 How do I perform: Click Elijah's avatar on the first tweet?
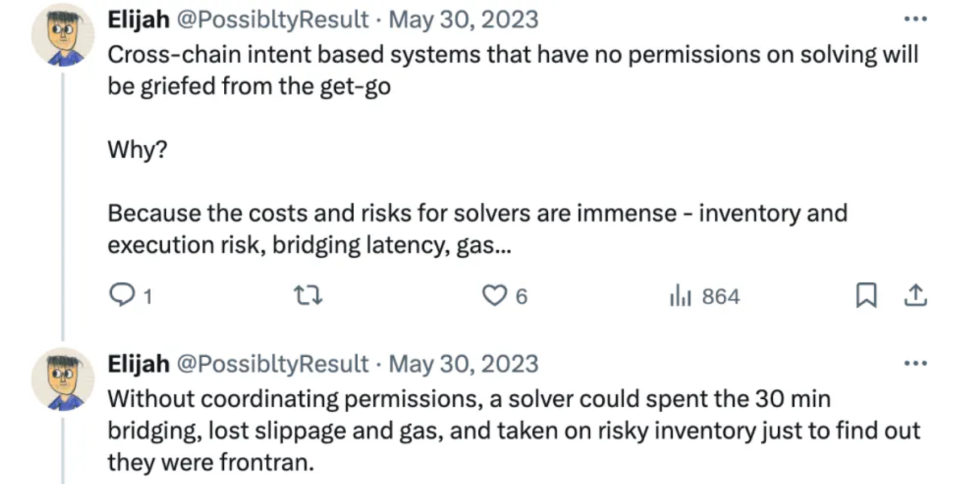click(63, 36)
